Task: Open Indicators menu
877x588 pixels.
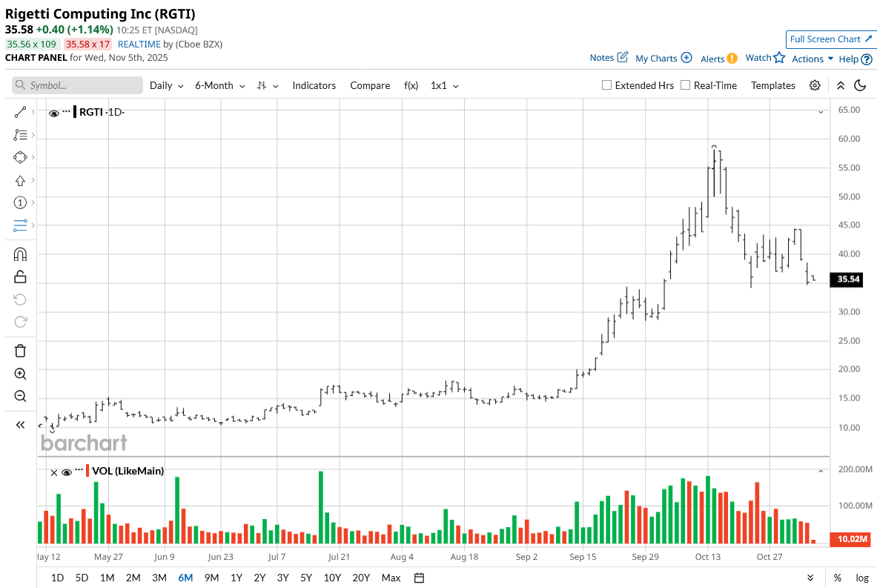Action: click(314, 85)
